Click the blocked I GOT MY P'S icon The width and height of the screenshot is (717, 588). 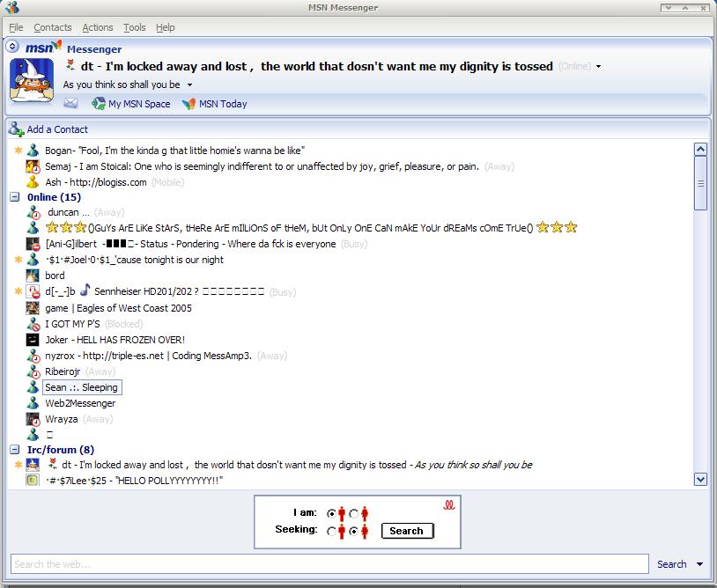click(x=33, y=324)
